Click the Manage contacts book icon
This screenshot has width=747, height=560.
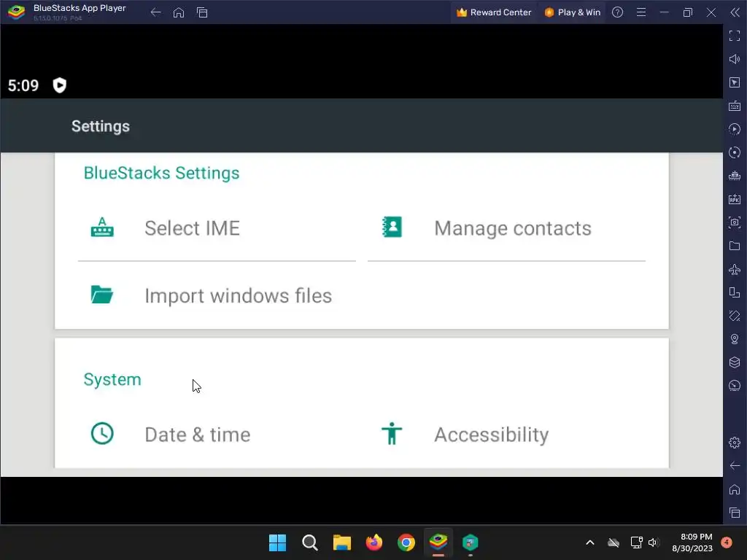point(392,227)
